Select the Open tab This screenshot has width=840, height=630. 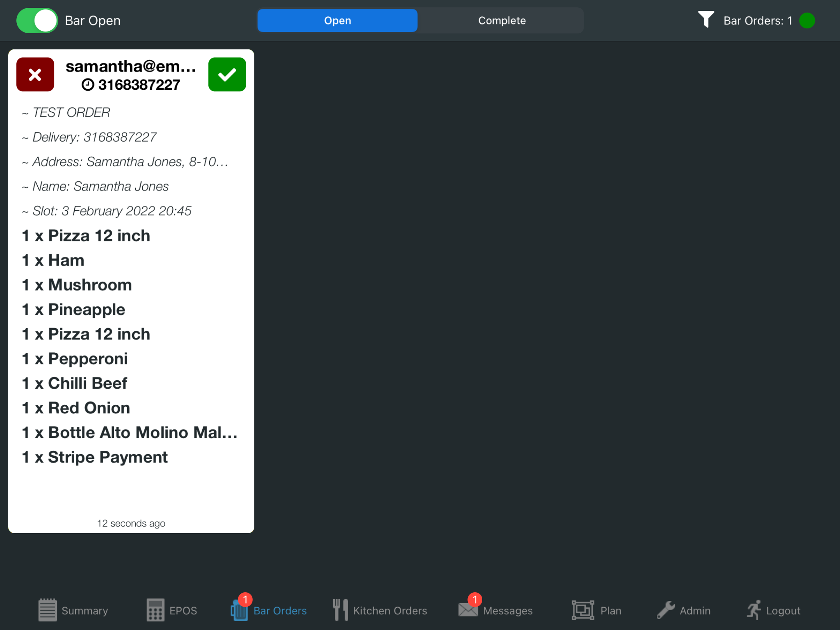pyautogui.click(x=337, y=20)
